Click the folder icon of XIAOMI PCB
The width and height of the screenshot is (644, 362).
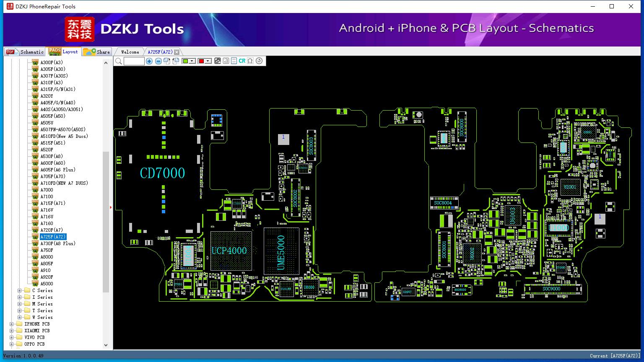(x=19, y=331)
